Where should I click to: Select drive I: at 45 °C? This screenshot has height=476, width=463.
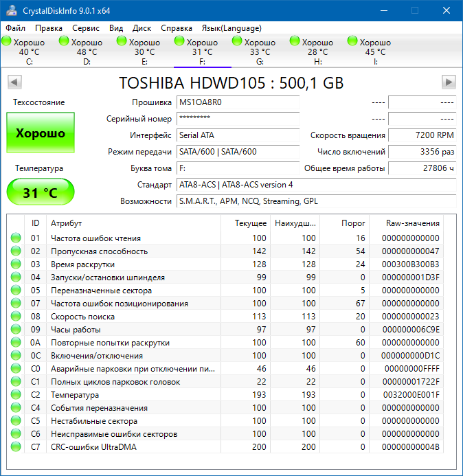tap(370, 51)
